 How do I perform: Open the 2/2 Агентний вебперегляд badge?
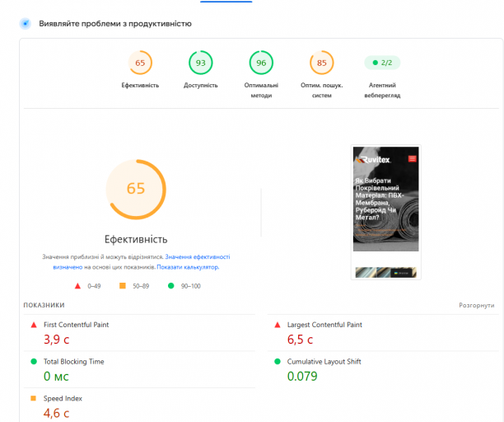382,63
